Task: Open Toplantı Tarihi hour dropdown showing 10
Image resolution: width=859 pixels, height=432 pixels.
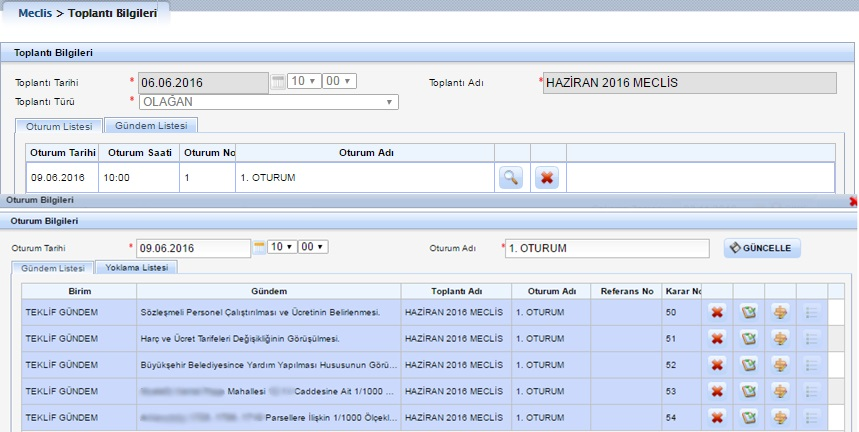Action: (305, 81)
